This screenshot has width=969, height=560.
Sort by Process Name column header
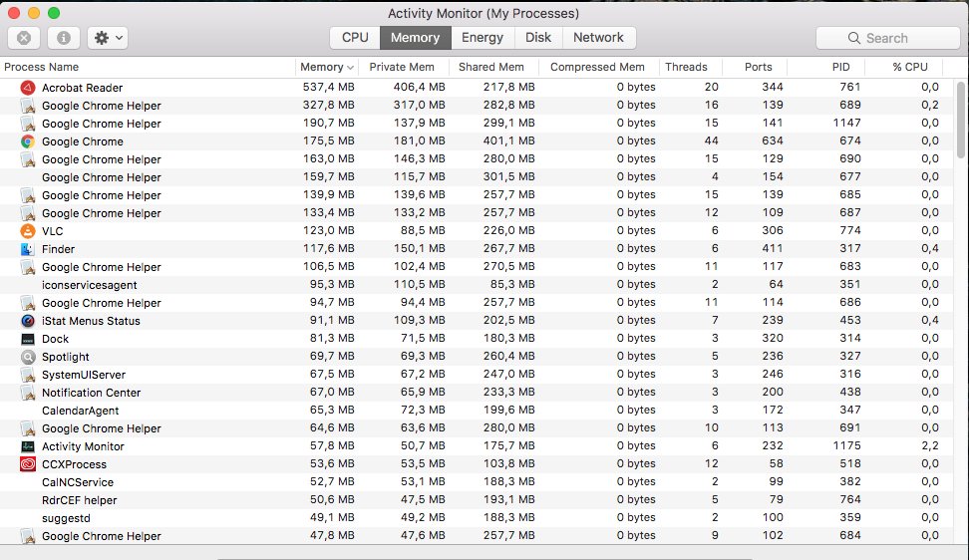click(x=42, y=67)
